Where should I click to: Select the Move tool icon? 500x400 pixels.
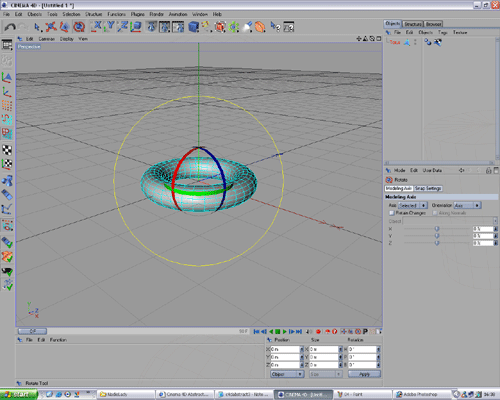coord(51,27)
